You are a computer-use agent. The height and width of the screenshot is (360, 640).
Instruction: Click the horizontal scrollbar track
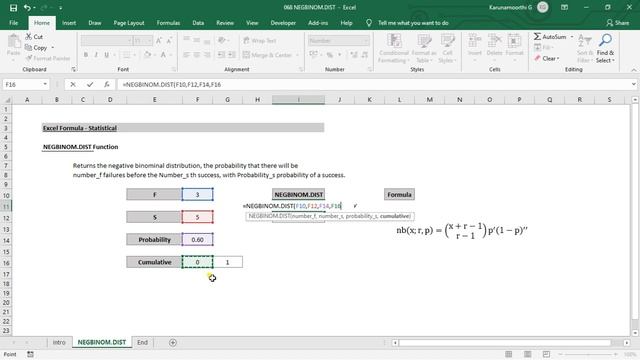point(505,343)
